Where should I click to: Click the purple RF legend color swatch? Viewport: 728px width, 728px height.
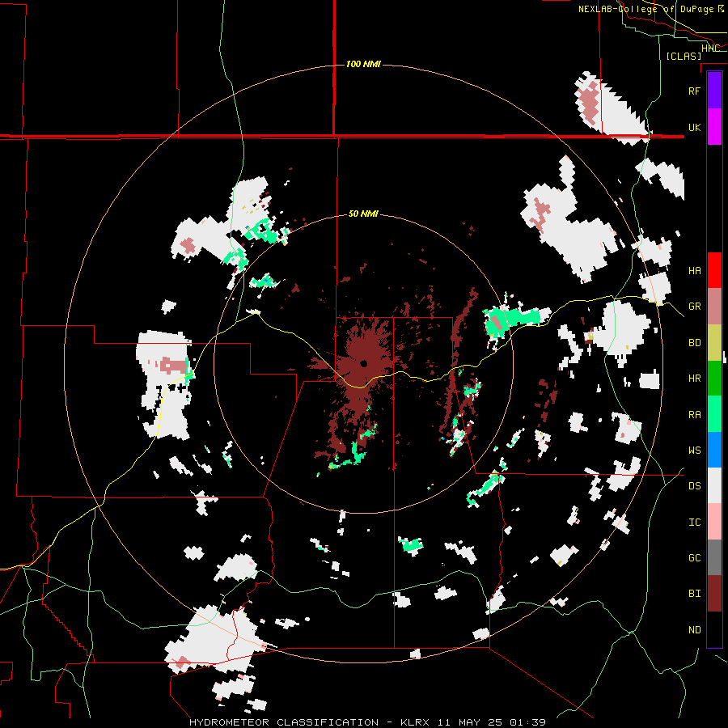coord(714,91)
